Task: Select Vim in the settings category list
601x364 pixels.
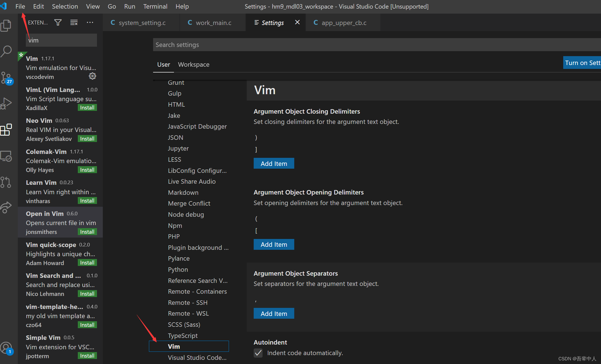Action: click(174, 346)
